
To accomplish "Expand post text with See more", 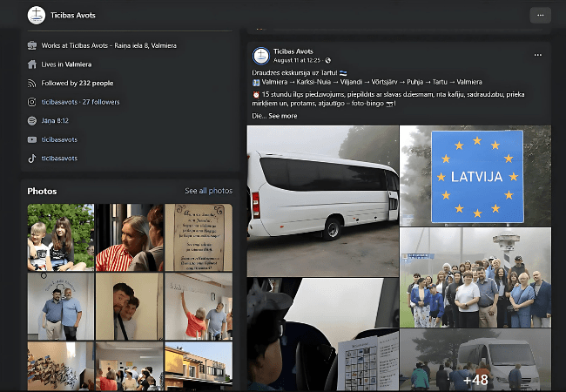I will pyautogui.click(x=282, y=115).
